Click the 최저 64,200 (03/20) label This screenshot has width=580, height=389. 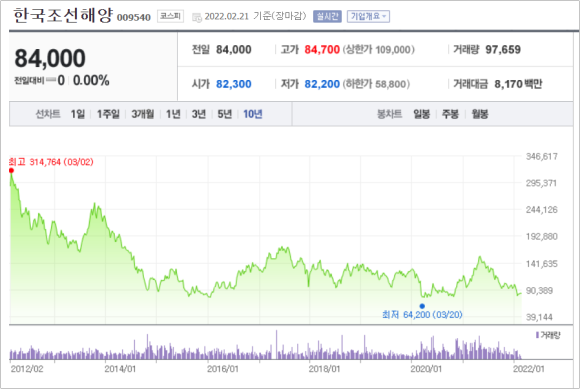(x=422, y=315)
